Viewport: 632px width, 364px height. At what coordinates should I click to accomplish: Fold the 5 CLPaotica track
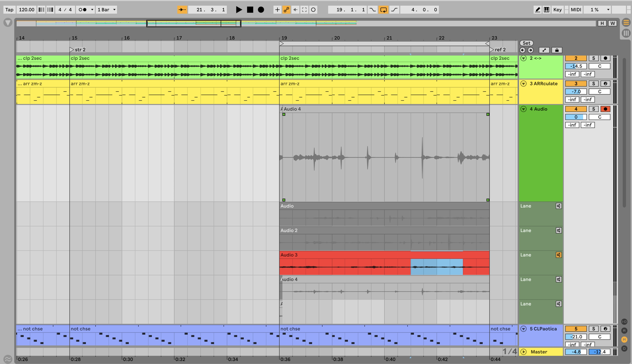tap(523, 329)
